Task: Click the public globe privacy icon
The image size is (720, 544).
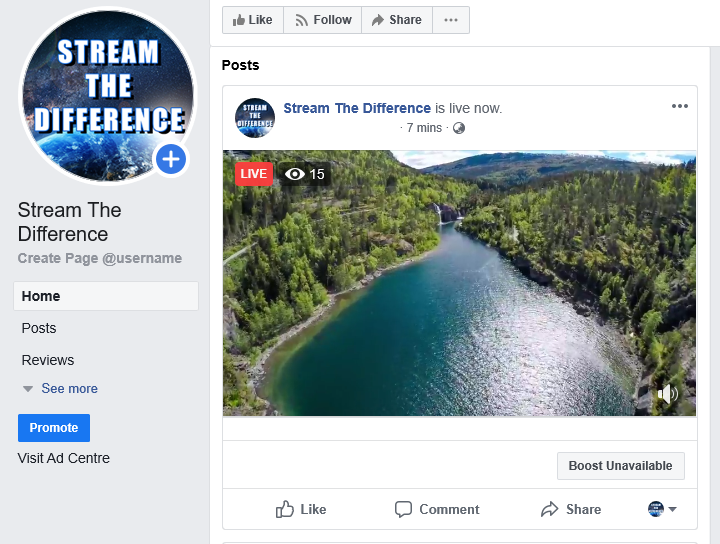Action: point(459,128)
